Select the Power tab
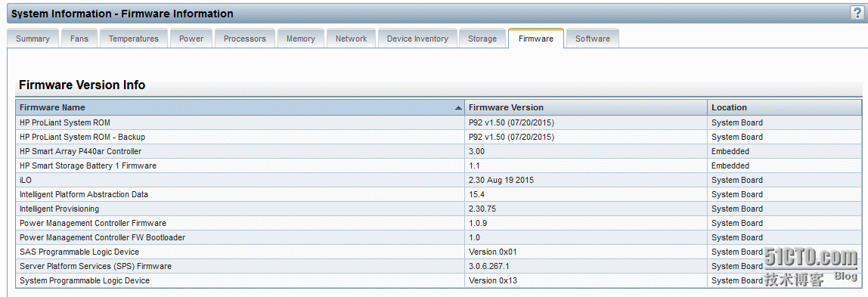Image resolution: width=868 pixels, height=297 pixels. point(191,39)
